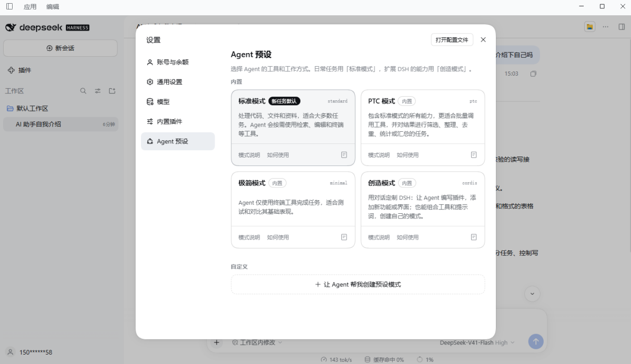Open the three-dot more options menu
The height and width of the screenshot is (364, 631).
pyautogui.click(x=606, y=27)
